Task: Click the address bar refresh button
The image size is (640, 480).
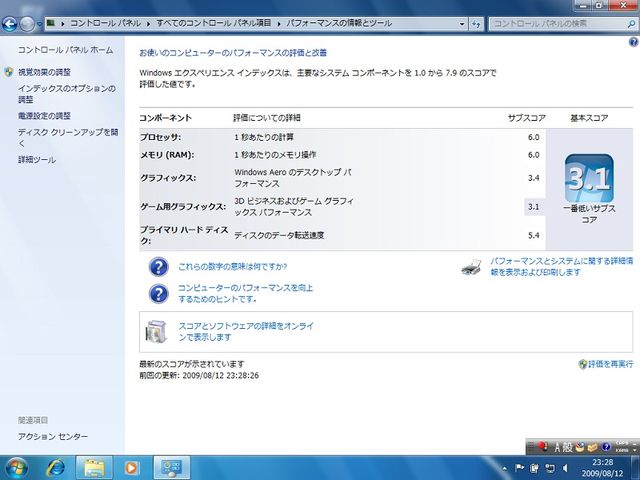Action: tap(476, 24)
